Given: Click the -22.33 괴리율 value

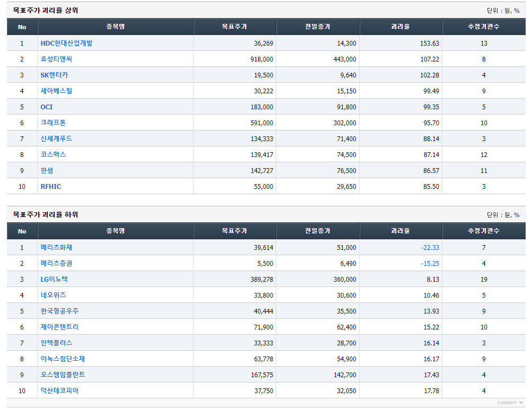Looking at the screenshot, I should click(x=430, y=248).
